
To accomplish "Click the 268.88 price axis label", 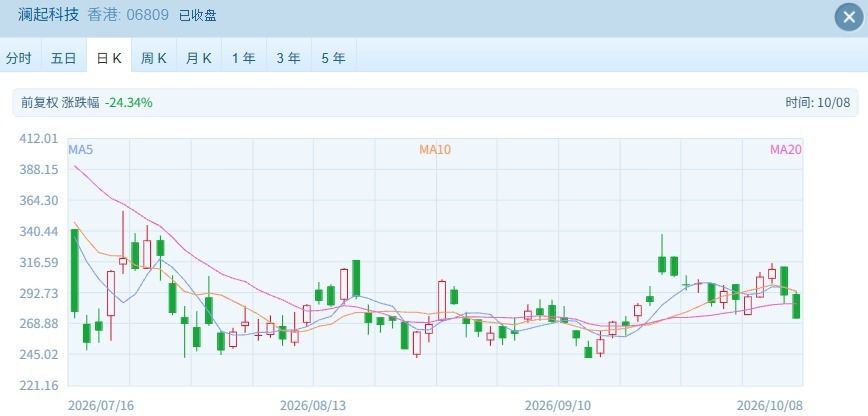I will pos(39,323).
